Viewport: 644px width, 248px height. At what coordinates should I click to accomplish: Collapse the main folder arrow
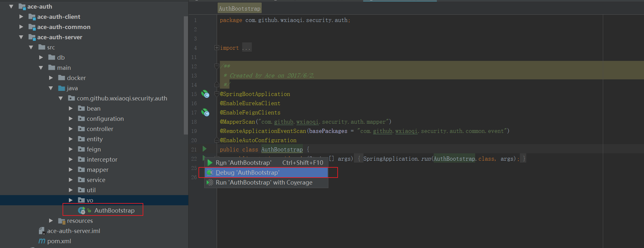click(41, 68)
